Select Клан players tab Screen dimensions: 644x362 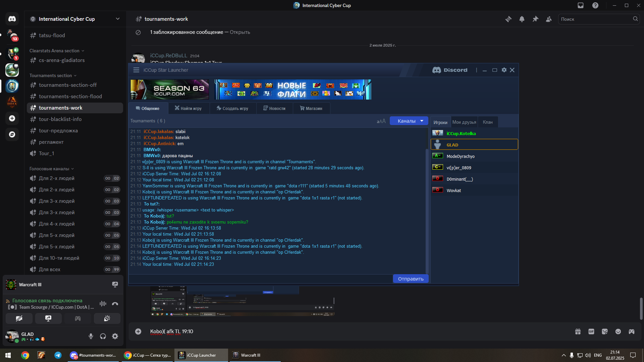pyautogui.click(x=488, y=122)
